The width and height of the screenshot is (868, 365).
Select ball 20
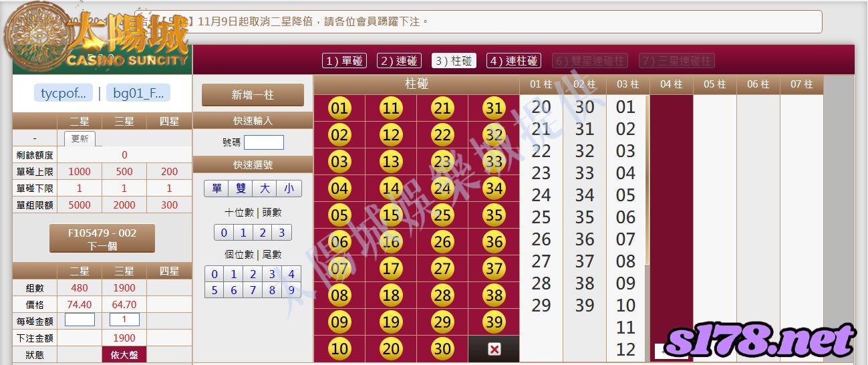coord(391,349)
